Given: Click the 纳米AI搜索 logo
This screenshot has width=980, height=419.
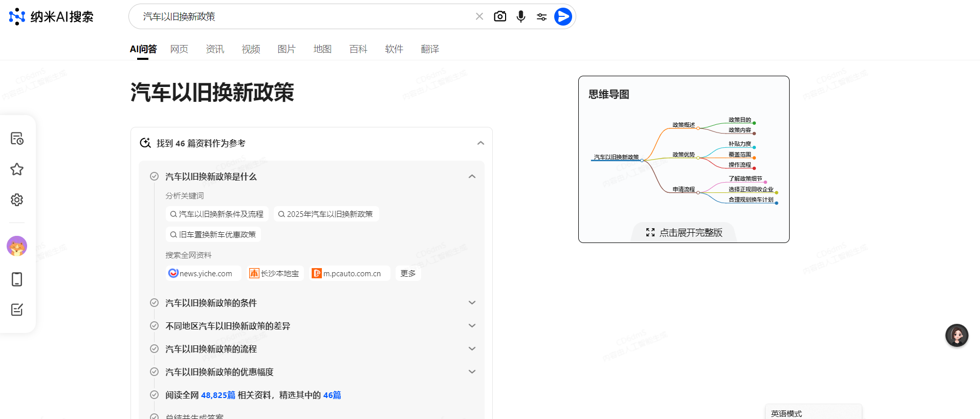Looking at the screenshot, I should coord(51,16).
